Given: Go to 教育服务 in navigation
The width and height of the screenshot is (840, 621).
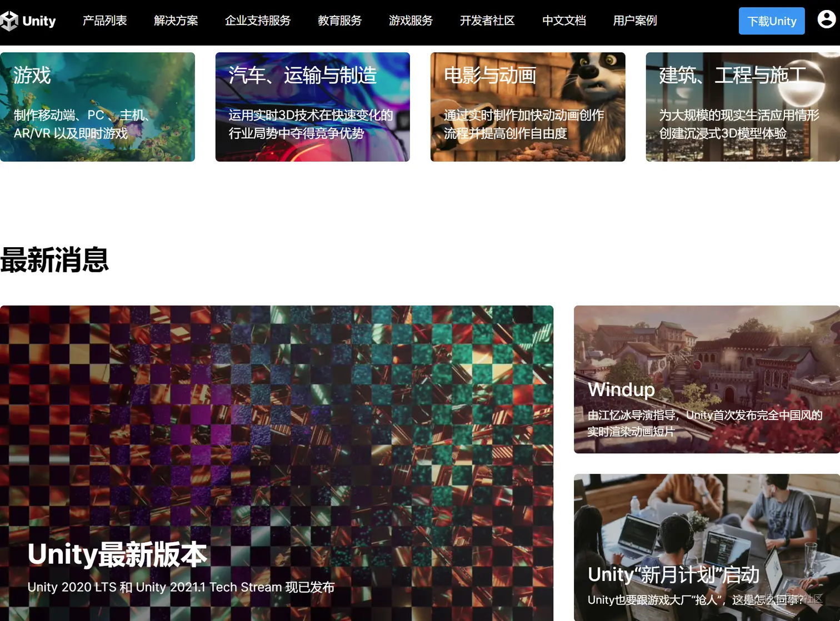Looking at the screenshot, I should [x=339, y=21].
